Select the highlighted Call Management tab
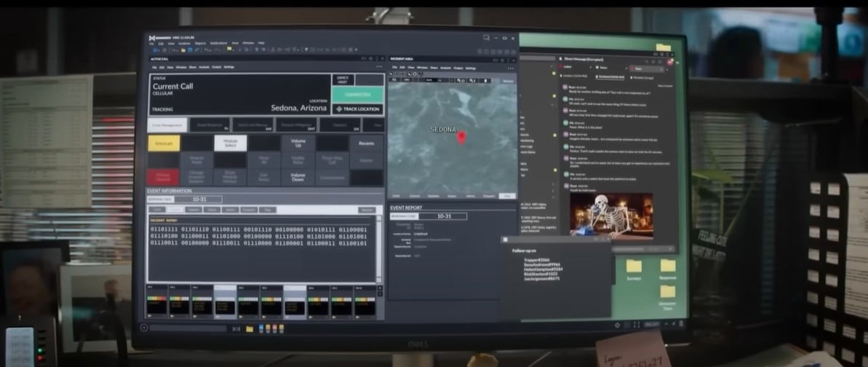This screenshot has width=868, height=367. [x=167, y=125]
